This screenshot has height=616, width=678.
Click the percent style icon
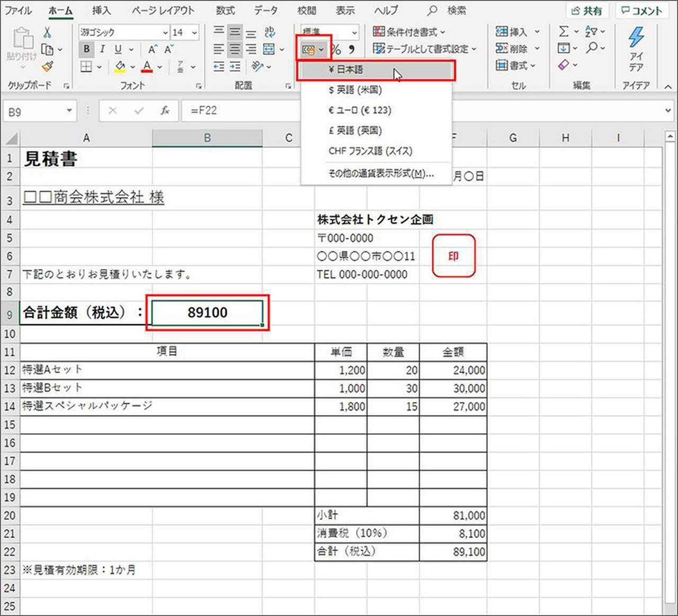336,50
